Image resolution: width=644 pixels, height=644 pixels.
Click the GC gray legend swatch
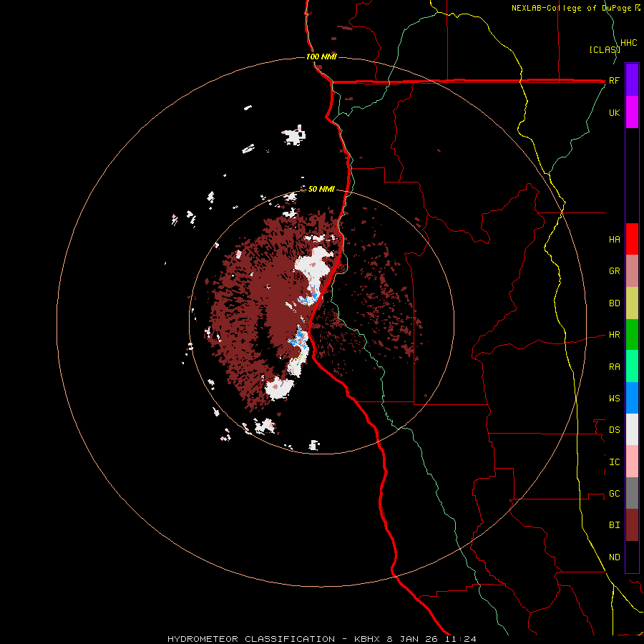[632, 493]
